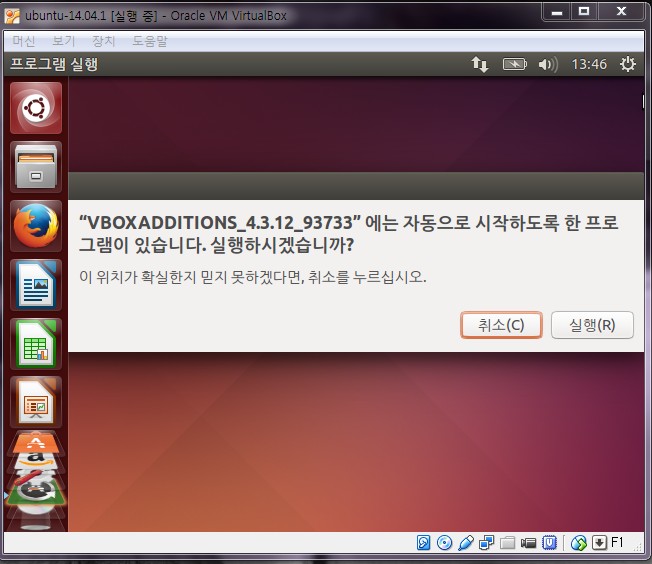Open the 장치 menu in VirtualBox

[104, 41]
